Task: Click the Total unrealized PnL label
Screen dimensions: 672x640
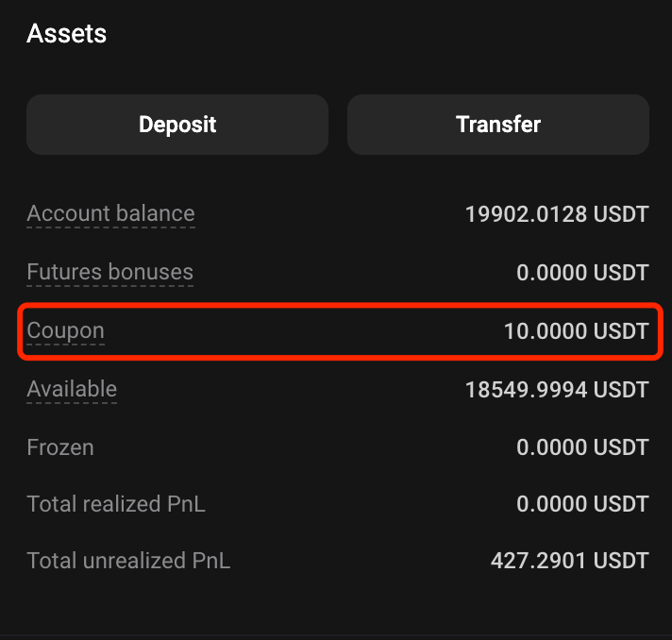Action: pos(128,561)
